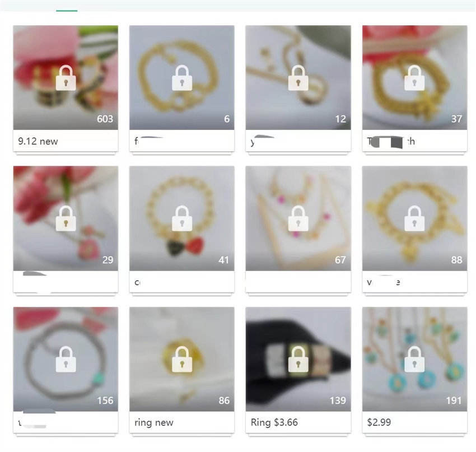
Task: Select the album thumbnail showing 88 items
Action: point(414,218)
